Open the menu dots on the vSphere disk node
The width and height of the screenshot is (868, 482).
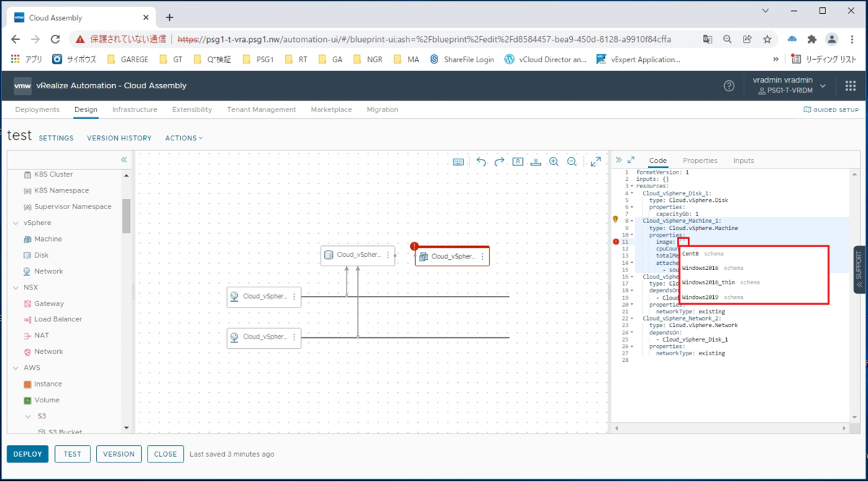(x=388, y=255)
